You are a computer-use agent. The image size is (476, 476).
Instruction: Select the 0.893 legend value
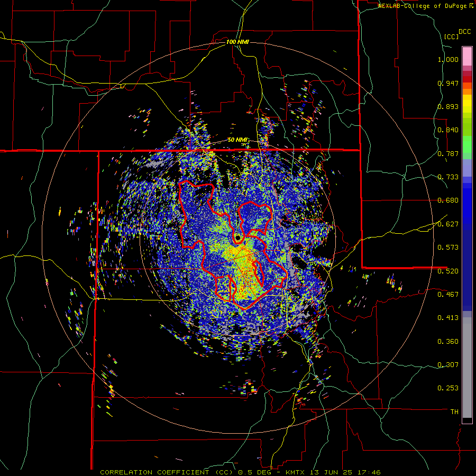(x=448, y=106)
